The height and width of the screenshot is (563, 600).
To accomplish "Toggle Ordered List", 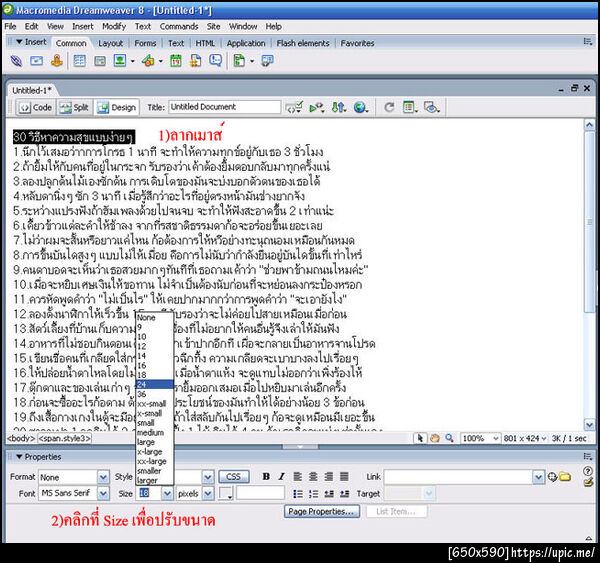I will [x=313, y=494].
